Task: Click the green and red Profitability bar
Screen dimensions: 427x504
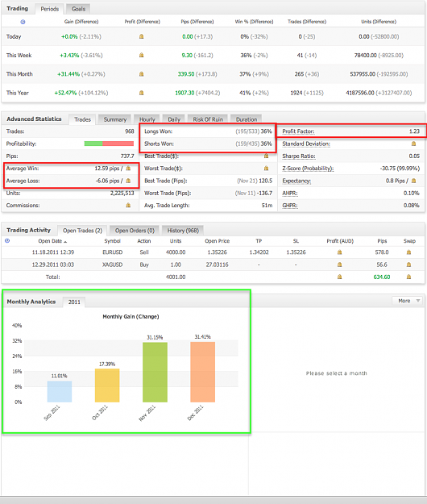Action: pos(109,144)
